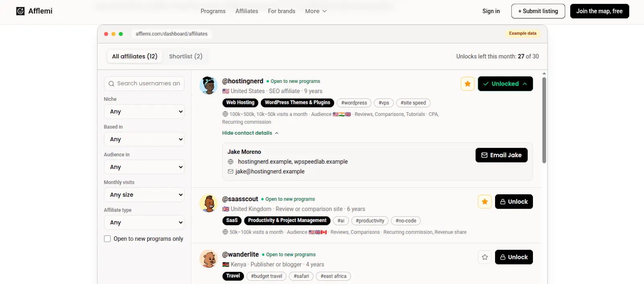Open the Based in dropdown
This screenshot has height=284, width=644.
click(144, 139)
